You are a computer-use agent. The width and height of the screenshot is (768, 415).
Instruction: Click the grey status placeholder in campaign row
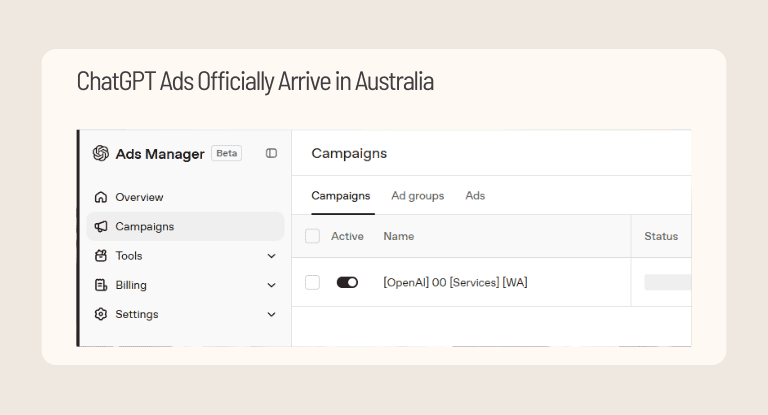pyautogui.click(x=668, y=282)
